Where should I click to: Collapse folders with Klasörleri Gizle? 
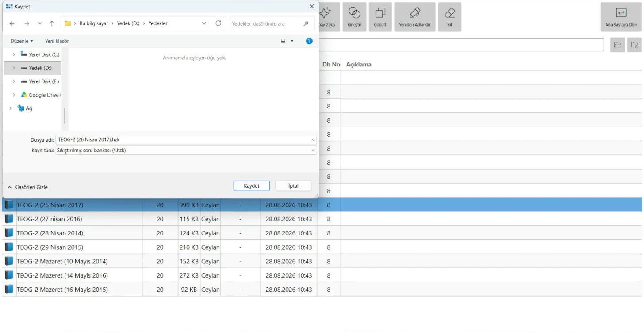tap(27, 187)
